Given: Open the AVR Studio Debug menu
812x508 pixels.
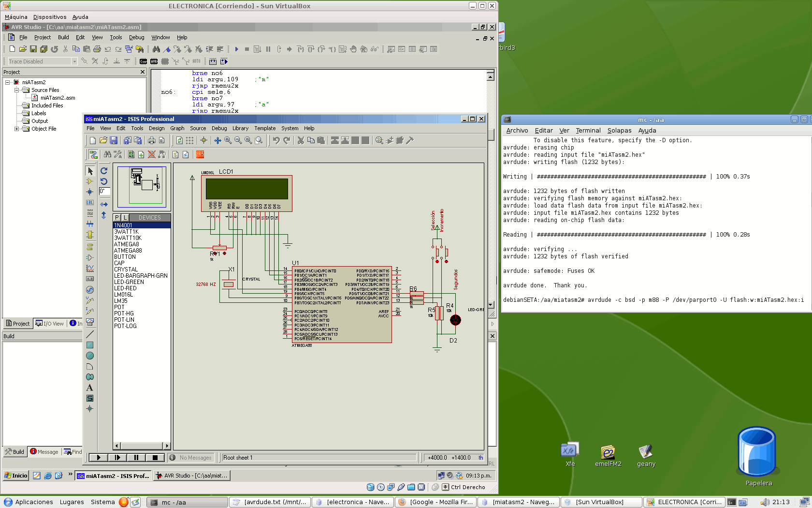Looking at the screenshot, I should pos(136,37).
